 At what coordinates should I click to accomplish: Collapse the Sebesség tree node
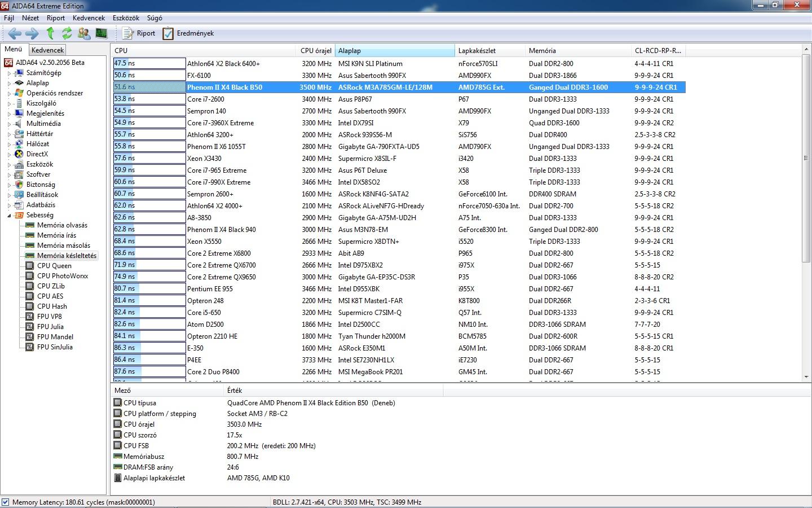(x=9, y=216)
